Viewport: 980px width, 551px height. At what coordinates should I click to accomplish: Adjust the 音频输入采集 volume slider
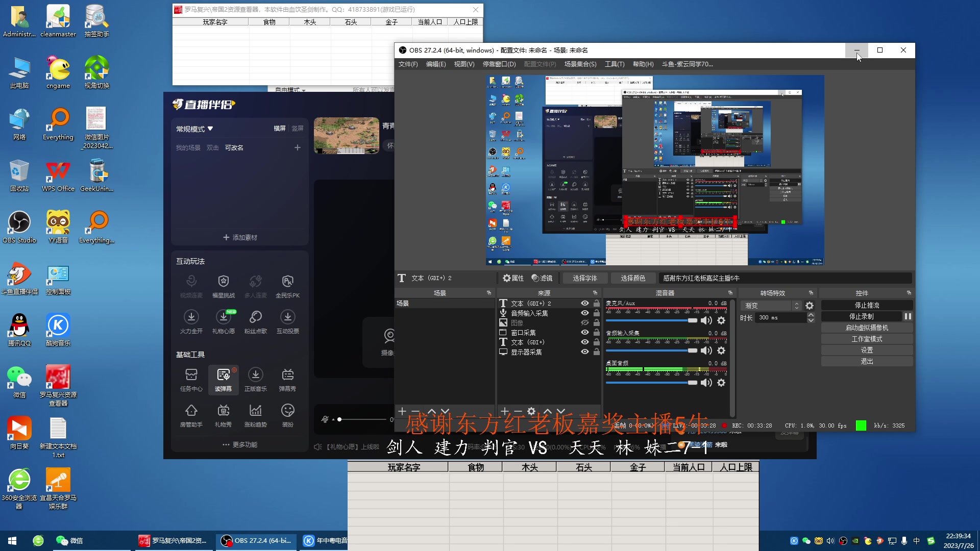click(x=692, y=351)
